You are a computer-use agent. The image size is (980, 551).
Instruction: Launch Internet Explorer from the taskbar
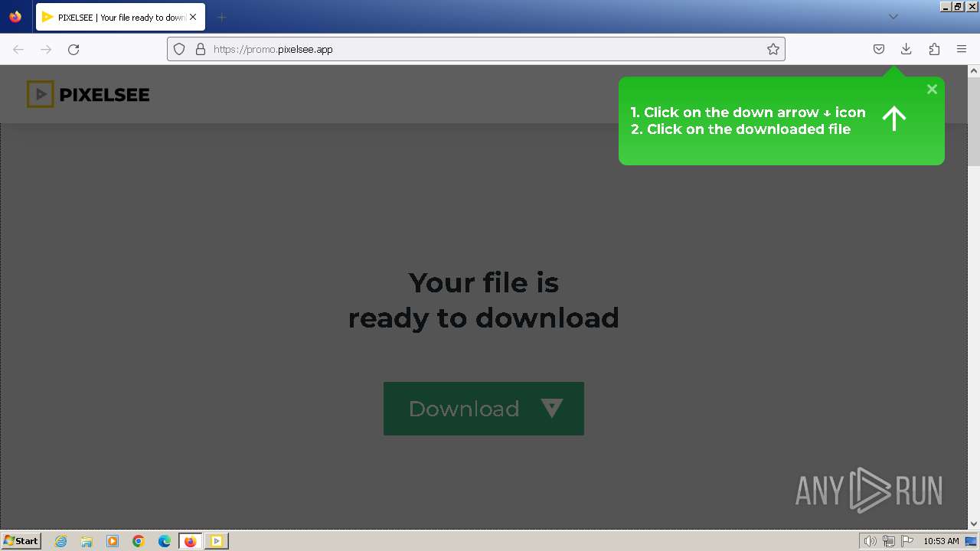tap(61, 541)
